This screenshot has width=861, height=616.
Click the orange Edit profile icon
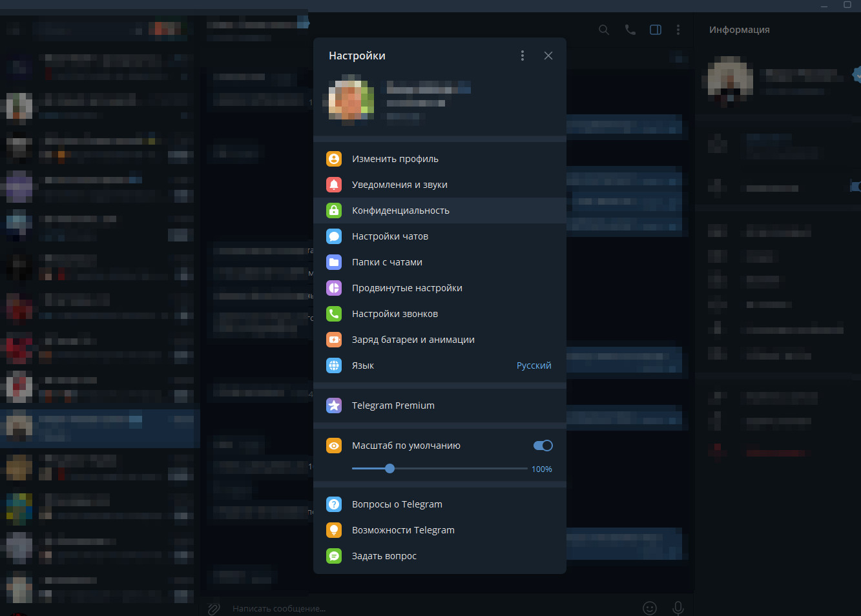[334, 159]
